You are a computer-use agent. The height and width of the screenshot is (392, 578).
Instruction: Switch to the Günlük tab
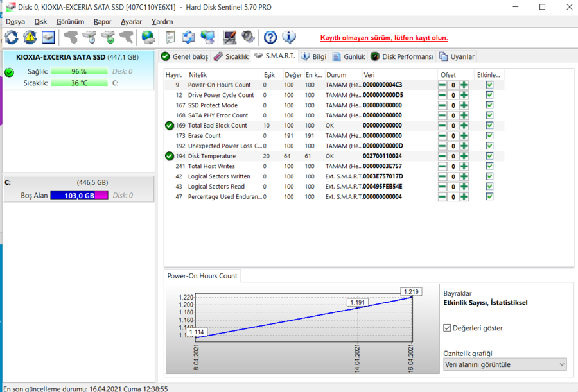tap(349, 56)
